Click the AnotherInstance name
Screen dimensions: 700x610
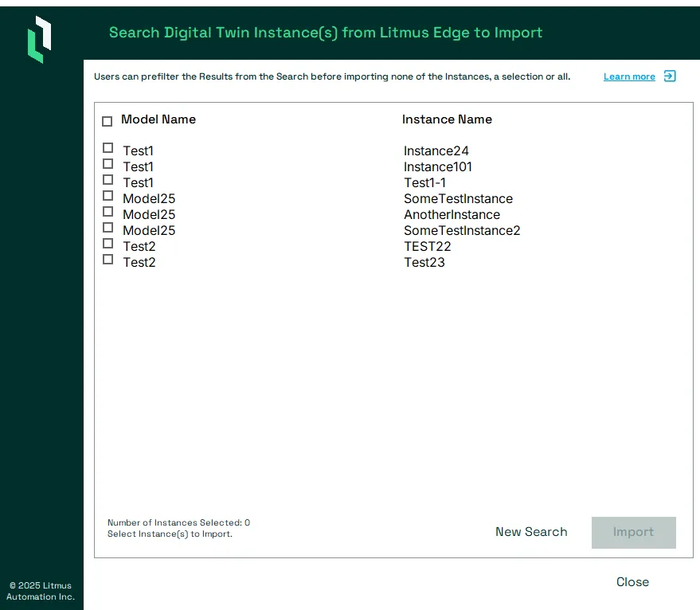click(x=452, y=215)
